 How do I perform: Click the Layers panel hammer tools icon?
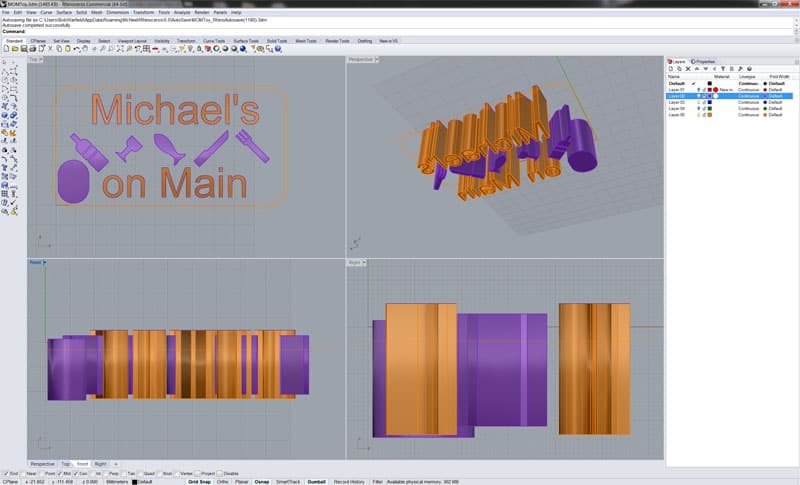coord(740,69)
